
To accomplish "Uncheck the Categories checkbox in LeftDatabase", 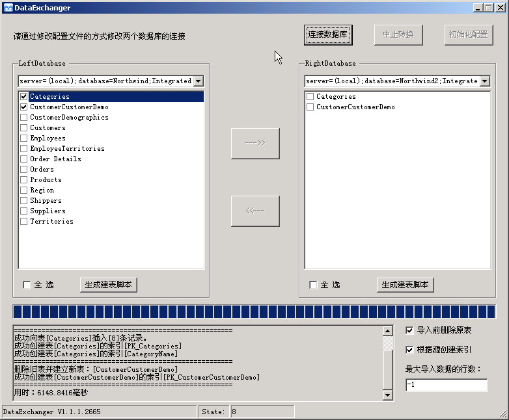I will click(x=23, y=97).
